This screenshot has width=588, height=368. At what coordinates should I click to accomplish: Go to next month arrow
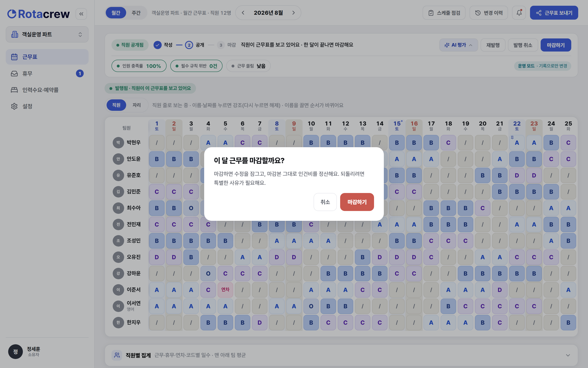click(294, 13)
